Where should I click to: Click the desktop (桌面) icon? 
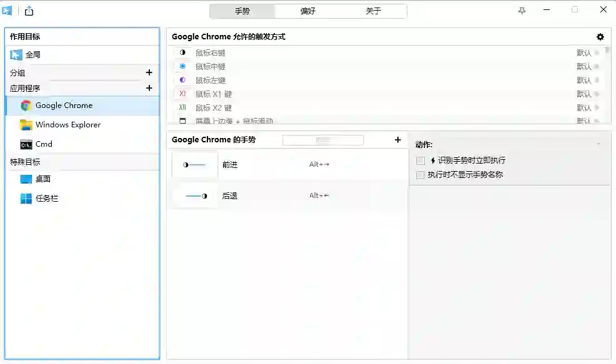pyautogui.click(x=26, y=179)
